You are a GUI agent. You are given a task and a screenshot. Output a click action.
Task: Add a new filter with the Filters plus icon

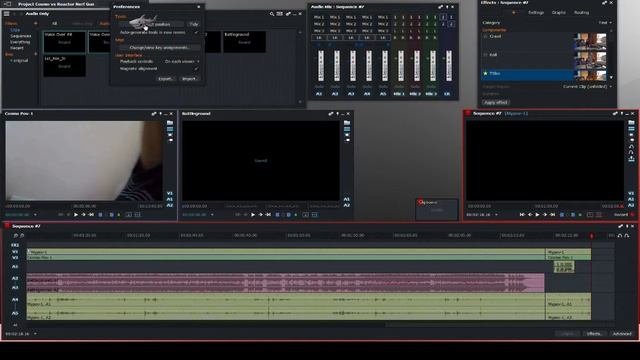[x=36, y=24]
